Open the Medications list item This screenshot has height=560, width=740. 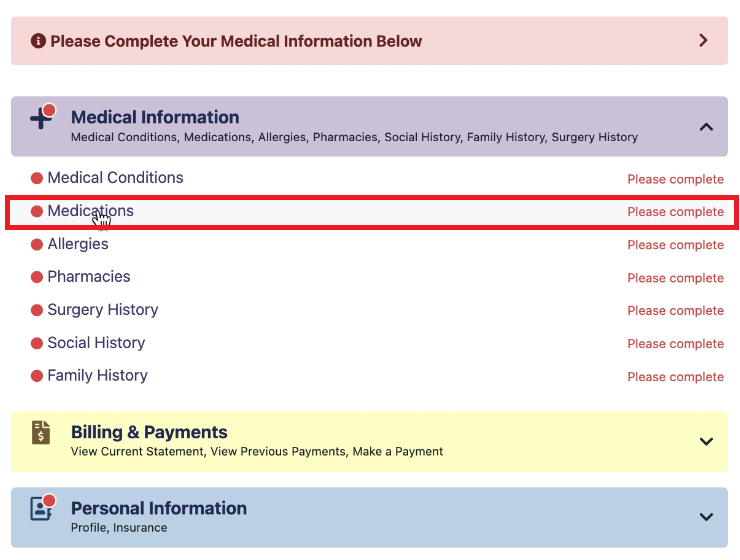90,211
